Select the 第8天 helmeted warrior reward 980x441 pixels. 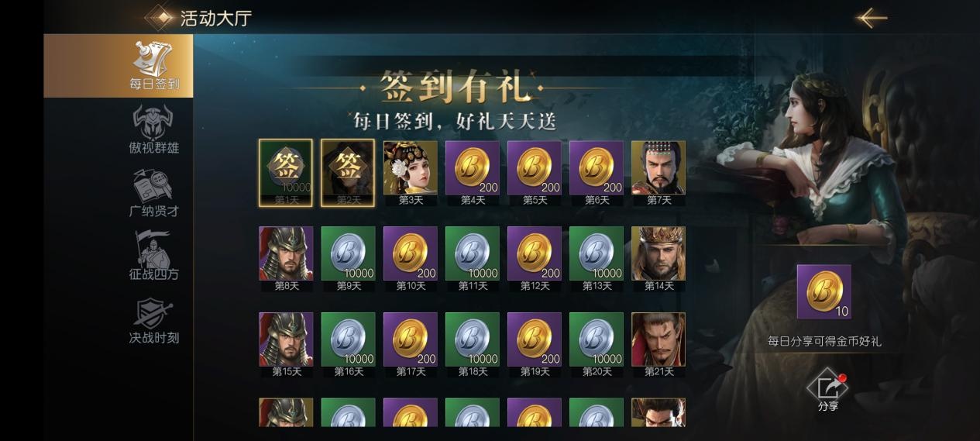(x=286, y=258)
